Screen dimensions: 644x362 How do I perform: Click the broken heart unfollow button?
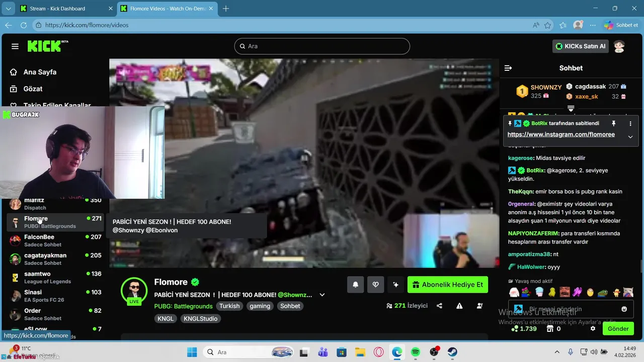[375, 285]
